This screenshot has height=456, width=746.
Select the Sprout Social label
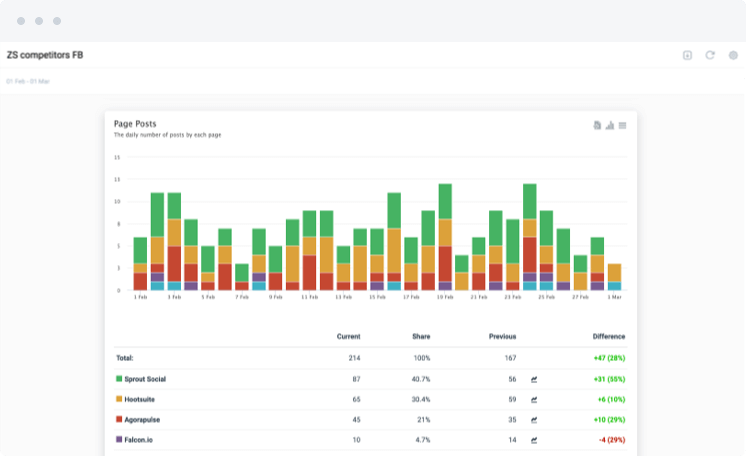(x=145, y=379)
